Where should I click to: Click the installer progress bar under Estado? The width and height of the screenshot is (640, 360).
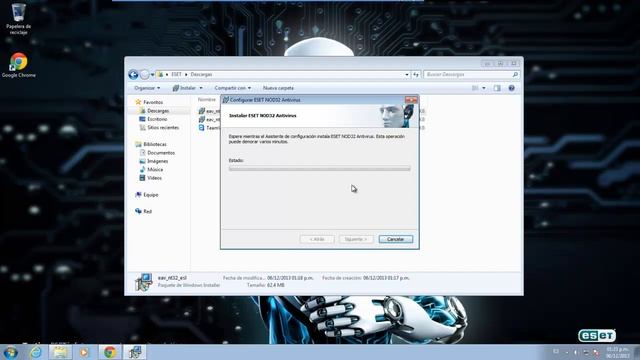(x=320, y=169)
